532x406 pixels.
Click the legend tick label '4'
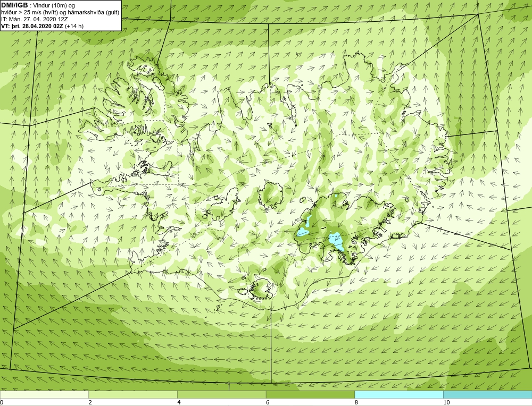pos(179,402)
